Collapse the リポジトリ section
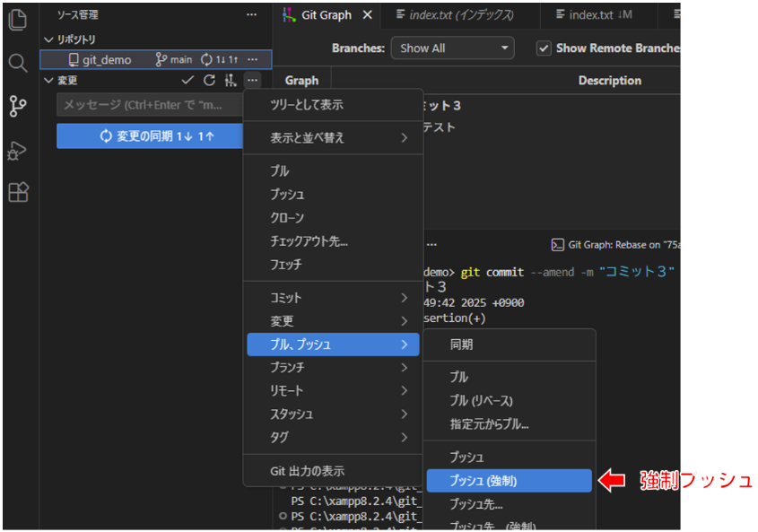Screen dimensions: 758x532 click(x=49, y=39)
